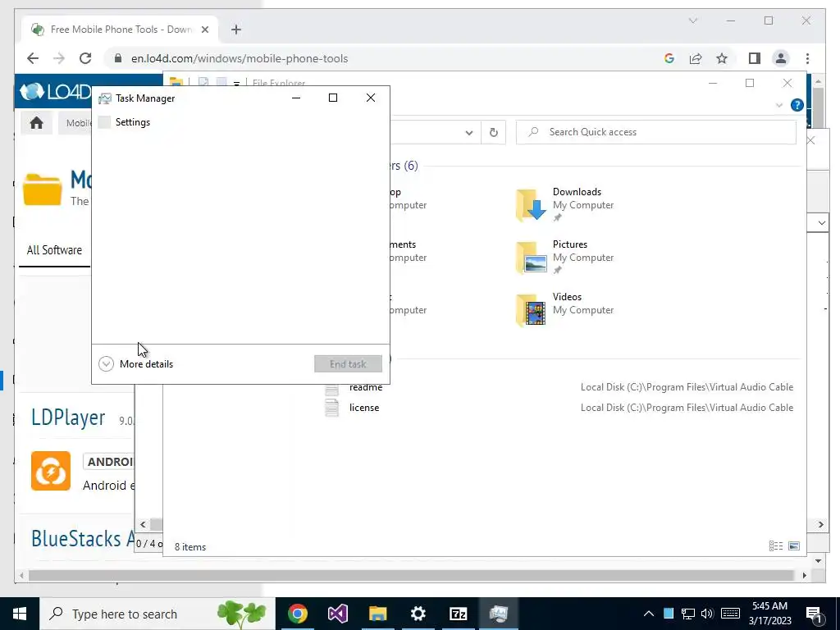
Task: Click the End task button
Action: (x=348, y=363)
